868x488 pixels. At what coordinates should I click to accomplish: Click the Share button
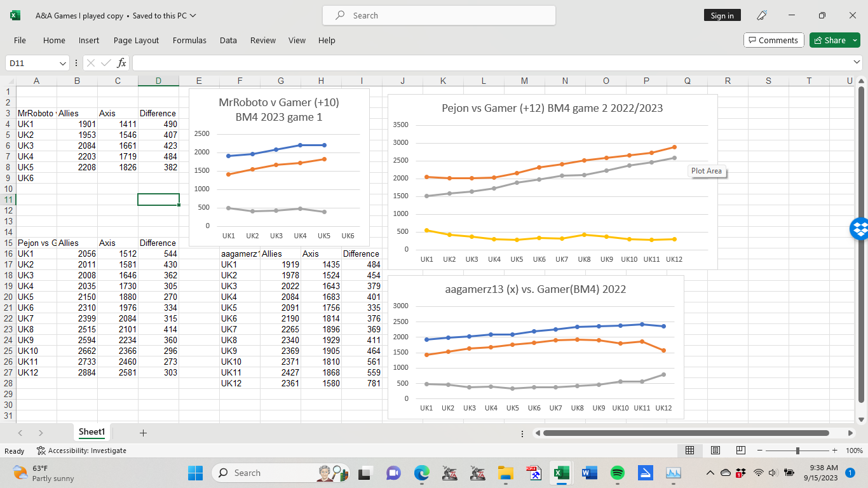(x=829, y=40)
